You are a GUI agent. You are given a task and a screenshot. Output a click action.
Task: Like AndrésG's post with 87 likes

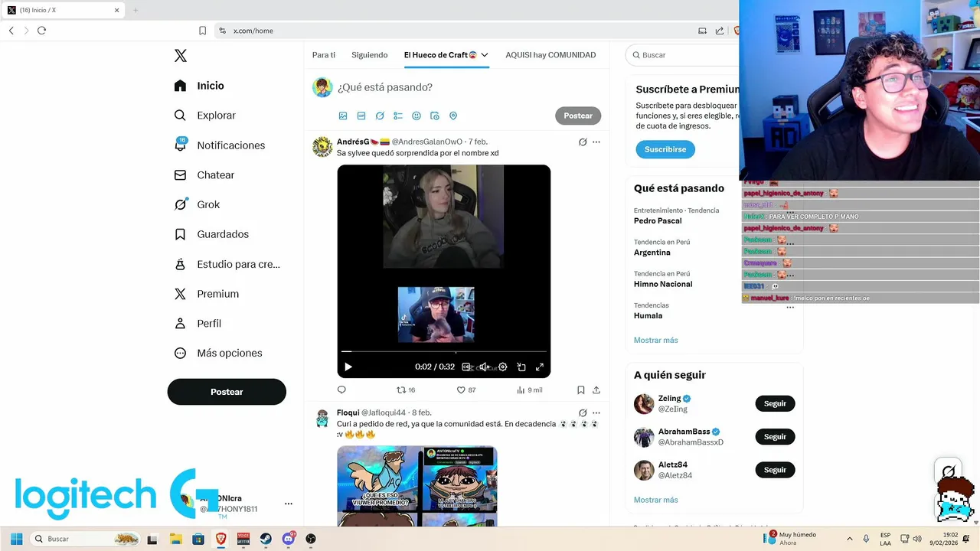pos(466,390)
